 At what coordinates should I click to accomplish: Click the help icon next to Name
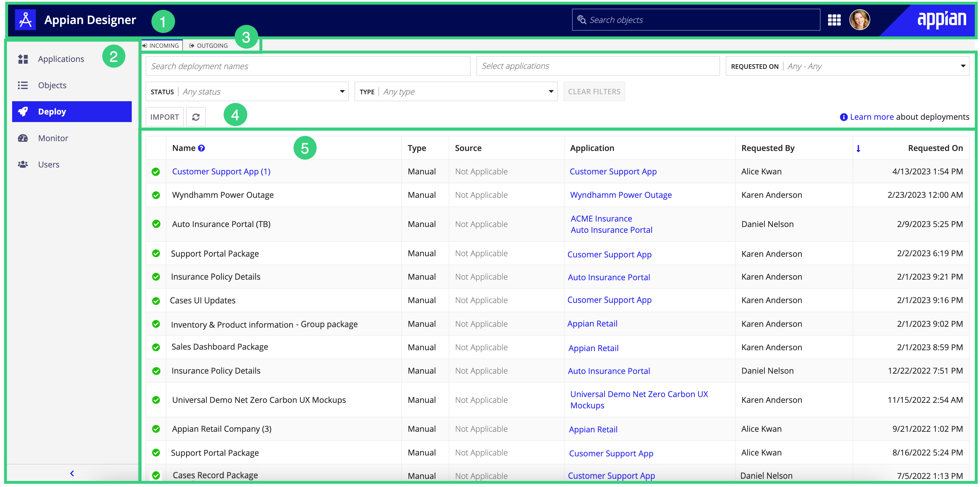pyautogui.click(x=202, y=148)
